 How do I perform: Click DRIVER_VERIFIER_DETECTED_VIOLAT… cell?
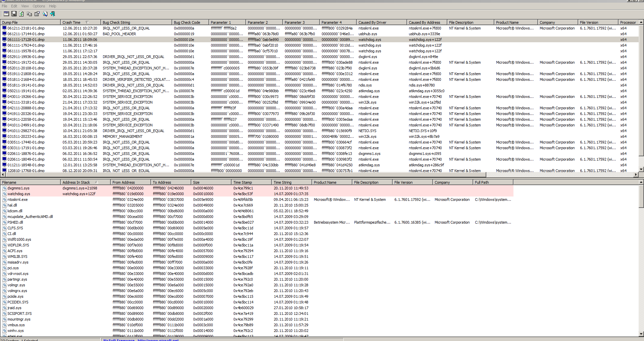[x=136, y=79]
